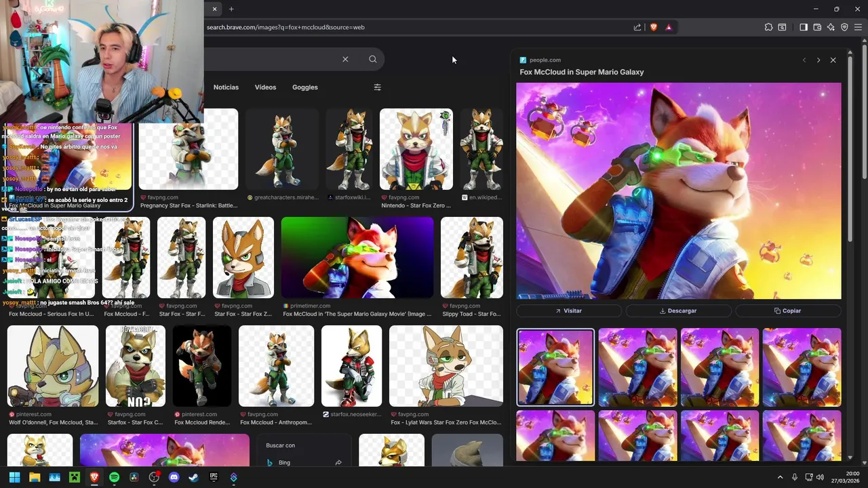The width and height of the screenshot is (868, 488).
Task: Open the Extensions puzzle icon
Action: click(x=768, y=27)
